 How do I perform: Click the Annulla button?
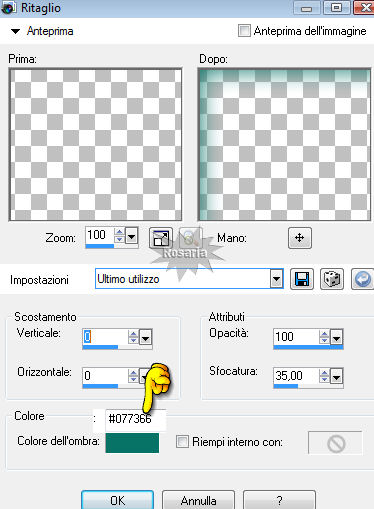(x=199, y=500)
